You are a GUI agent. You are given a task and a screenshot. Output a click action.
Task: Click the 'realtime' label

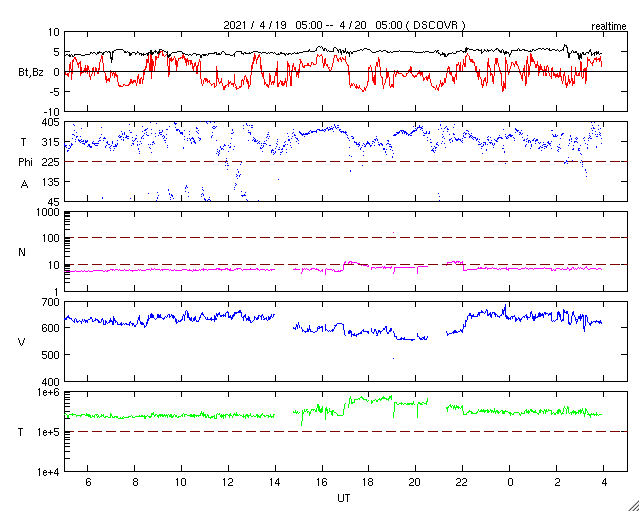pyautogui.click(x=609, y=27)
